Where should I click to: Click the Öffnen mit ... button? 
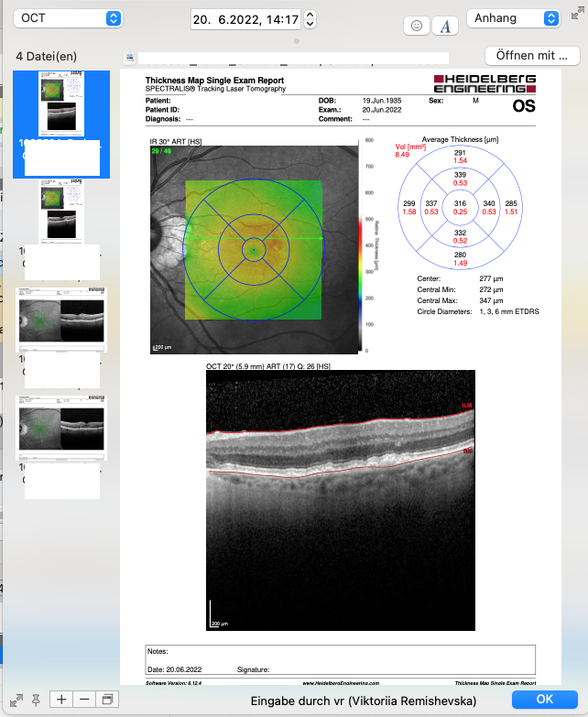pyautogui.click(x=532, y=56)
